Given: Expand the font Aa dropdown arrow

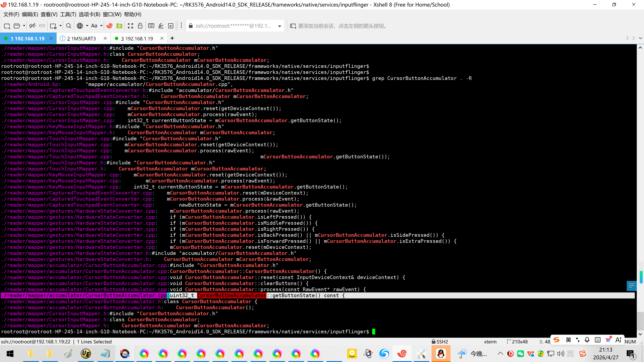Looking at the screenshot, I should tap(101, 26).
